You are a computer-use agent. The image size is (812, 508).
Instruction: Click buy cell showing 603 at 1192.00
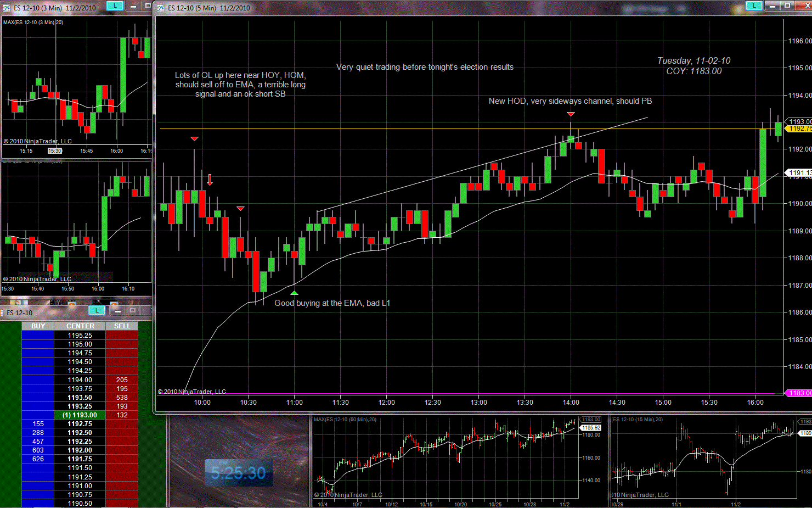(38, 450)
